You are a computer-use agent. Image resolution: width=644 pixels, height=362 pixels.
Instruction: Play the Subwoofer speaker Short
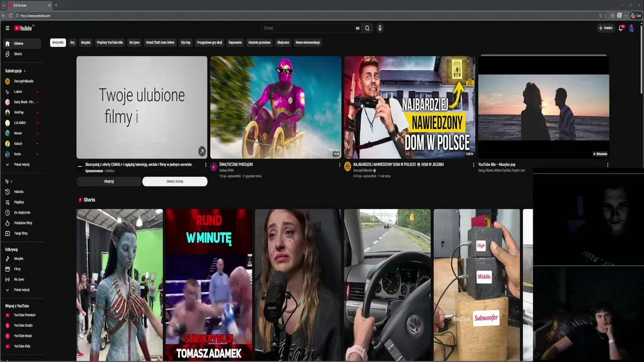coord(476,285)
